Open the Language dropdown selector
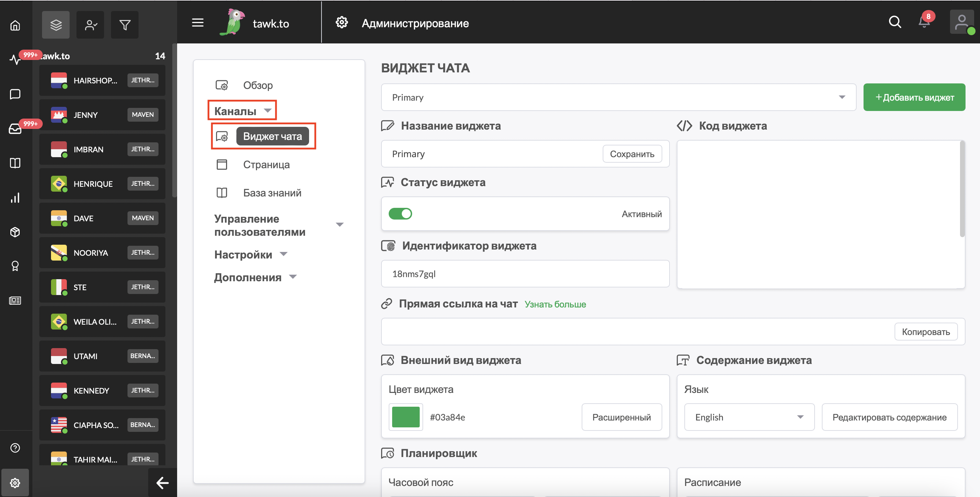 click(x=749, y=416)
